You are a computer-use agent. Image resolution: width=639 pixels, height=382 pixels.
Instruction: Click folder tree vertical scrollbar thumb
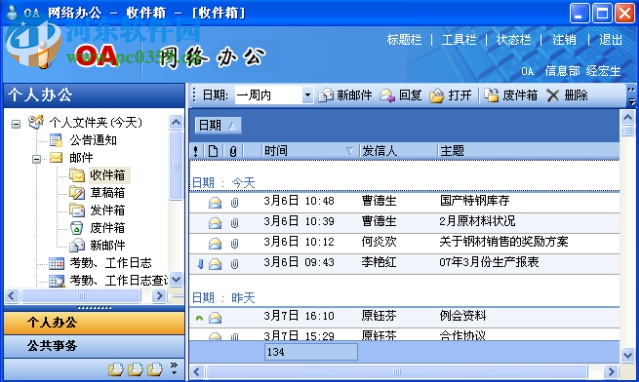coord(176,166)
